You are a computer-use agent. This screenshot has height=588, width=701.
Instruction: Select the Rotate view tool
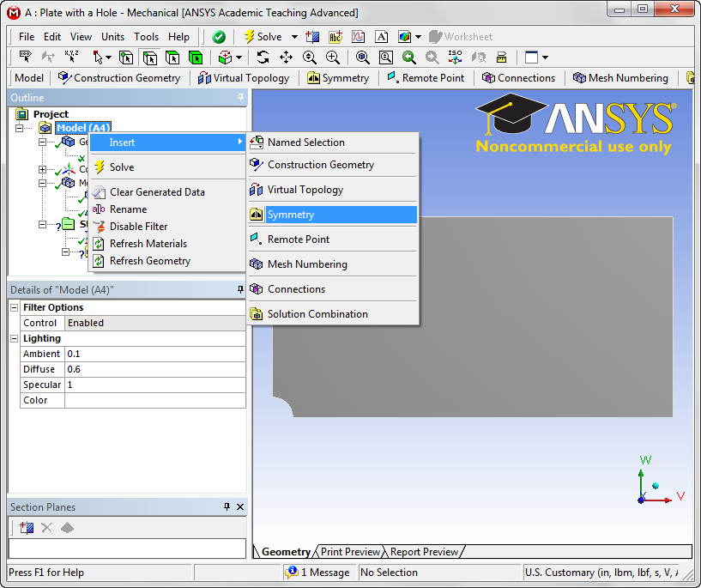pyautogui.click(x=263, y=58)
